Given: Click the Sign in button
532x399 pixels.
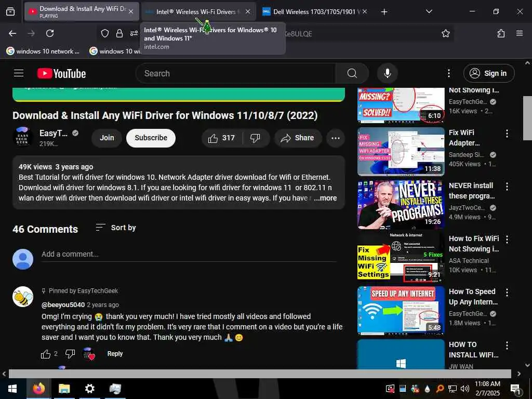Looking at the screenshot, I should [489, 73].
